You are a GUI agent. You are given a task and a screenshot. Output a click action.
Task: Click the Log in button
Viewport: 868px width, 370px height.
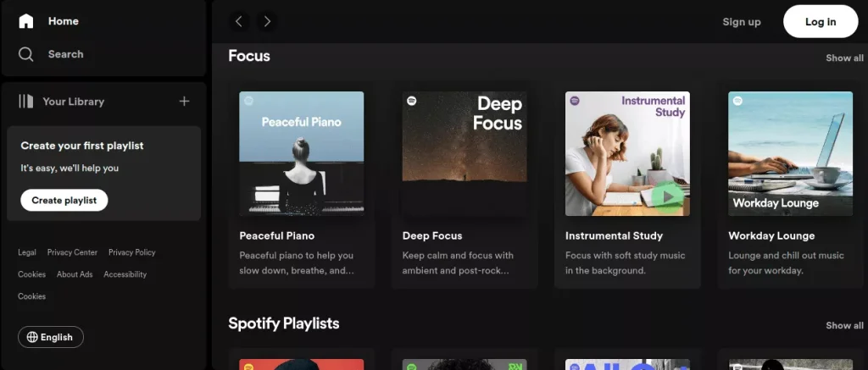coord(820,22)
